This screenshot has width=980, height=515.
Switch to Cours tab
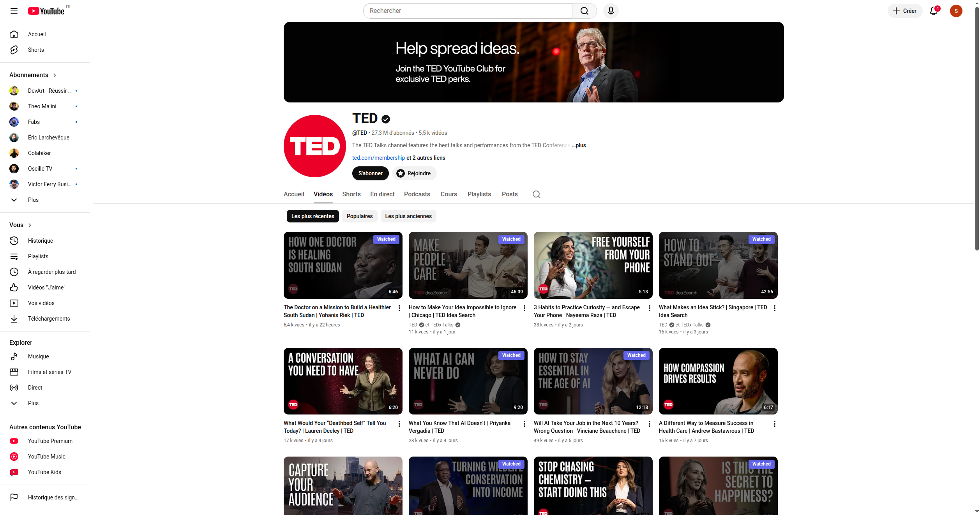click(449, 194)
